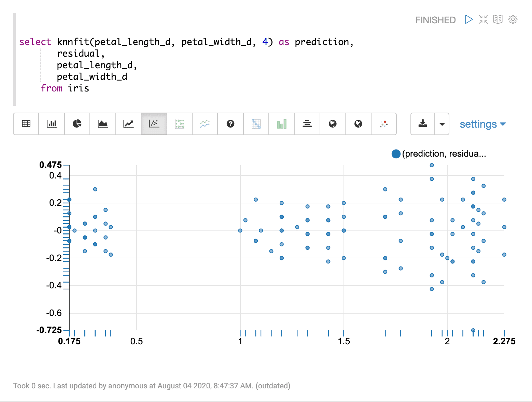
Task: Open the bubble chart plugin visualization
Action: (x=179, y=124)
